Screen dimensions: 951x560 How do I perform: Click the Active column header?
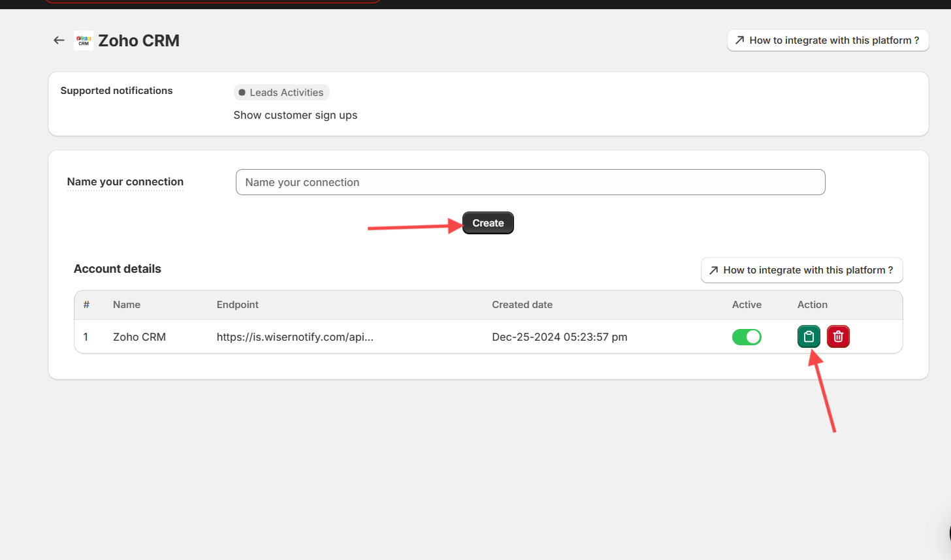pos(747,305)
